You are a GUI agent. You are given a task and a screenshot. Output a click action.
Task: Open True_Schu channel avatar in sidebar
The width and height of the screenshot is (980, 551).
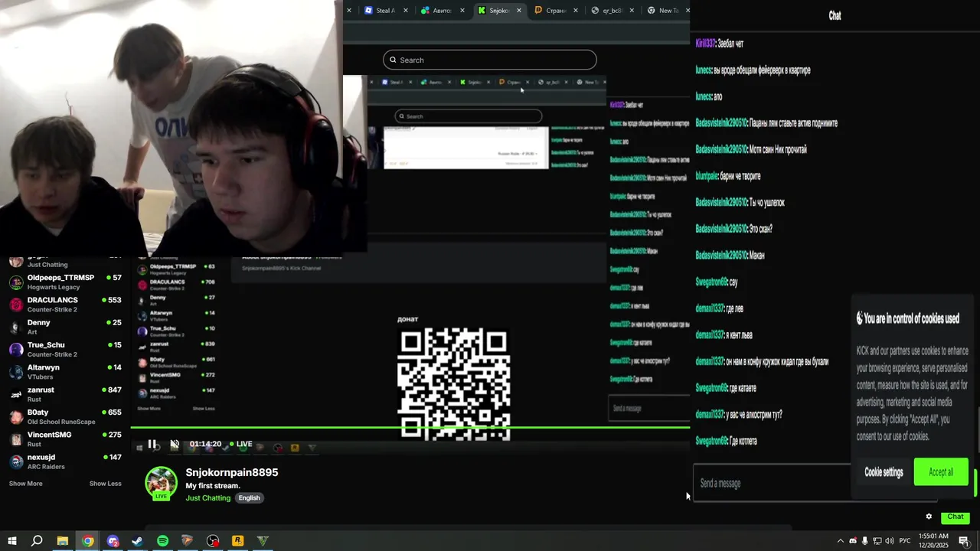15,350
